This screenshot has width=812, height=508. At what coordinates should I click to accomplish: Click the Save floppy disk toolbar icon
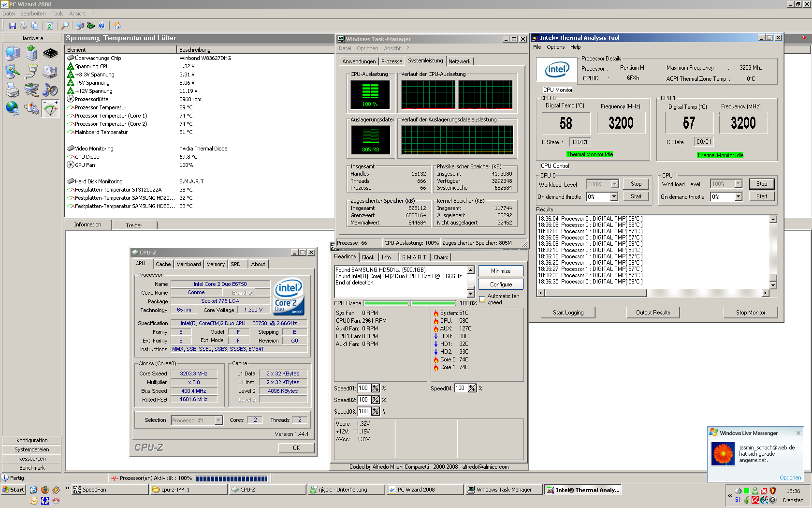pyautogui.click(x=13, y=26)
